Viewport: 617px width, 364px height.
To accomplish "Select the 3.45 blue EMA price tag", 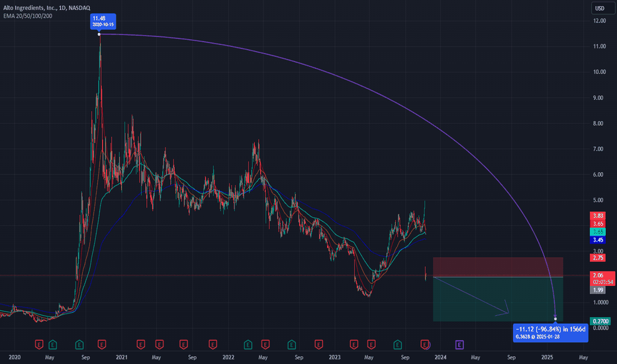I will [598, 240].
